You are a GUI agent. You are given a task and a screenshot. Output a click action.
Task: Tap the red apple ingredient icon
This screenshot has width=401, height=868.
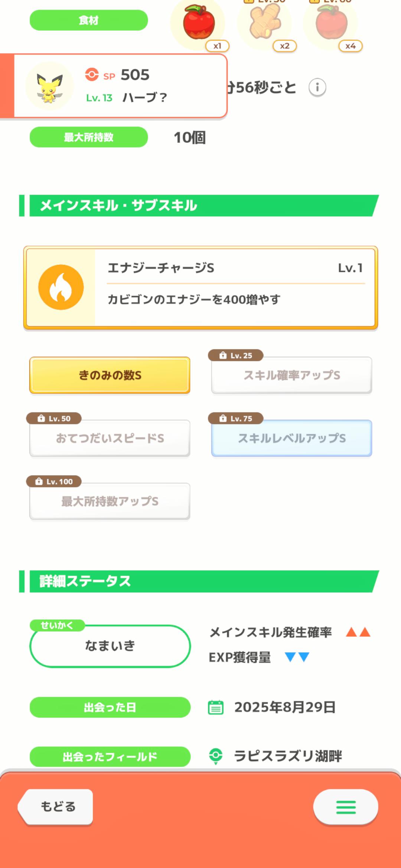(198, 23)
